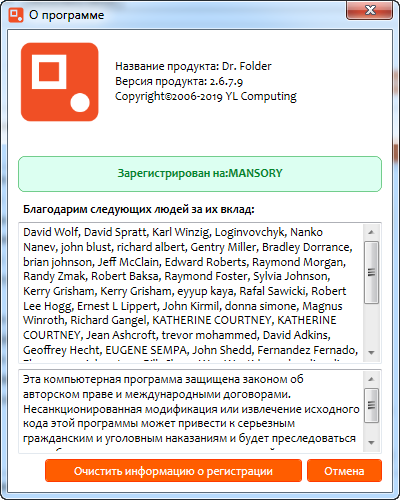The image size is (400, 500).
Task: Click the up arrow of the contributors list scrollbar
Action: pos(371,232)
